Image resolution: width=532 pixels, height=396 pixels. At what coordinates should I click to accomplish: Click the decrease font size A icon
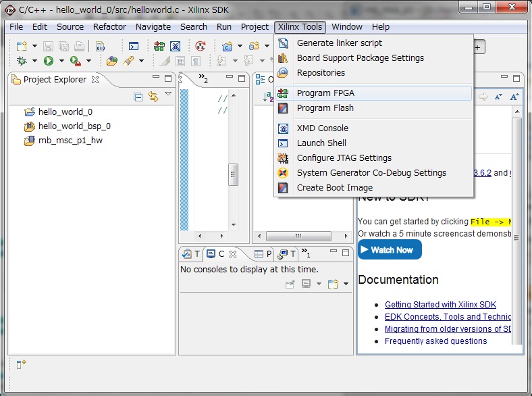(x=498, y=97)
